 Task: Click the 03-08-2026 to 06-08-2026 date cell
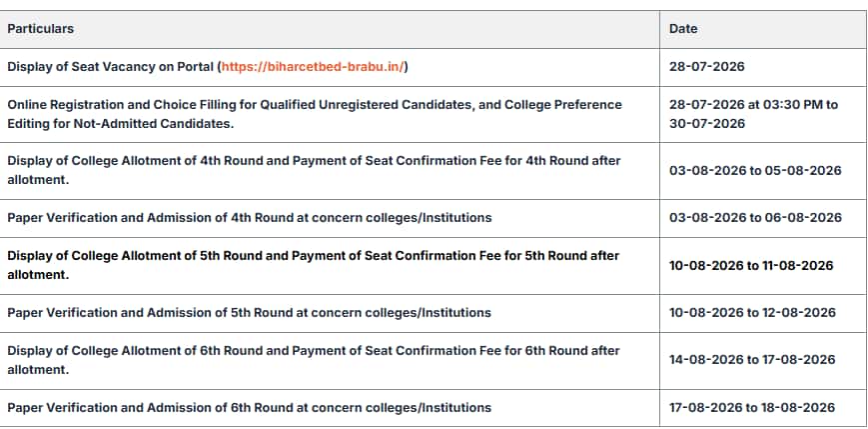(x=755, y=218)
